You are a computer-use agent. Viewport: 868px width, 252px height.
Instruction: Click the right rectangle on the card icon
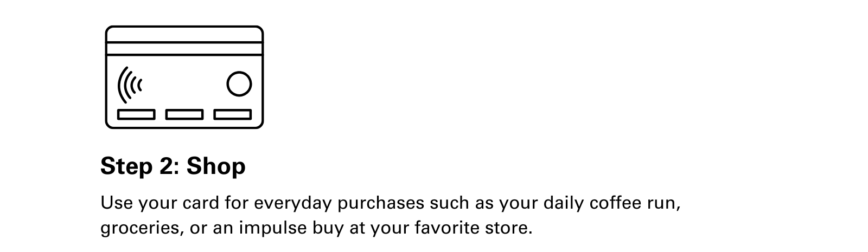[233, 114]
